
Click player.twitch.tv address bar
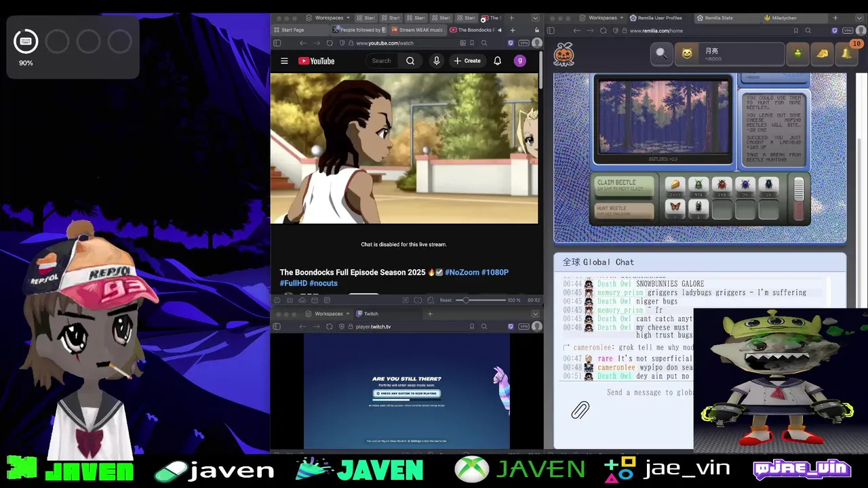(x=407, y=327)
